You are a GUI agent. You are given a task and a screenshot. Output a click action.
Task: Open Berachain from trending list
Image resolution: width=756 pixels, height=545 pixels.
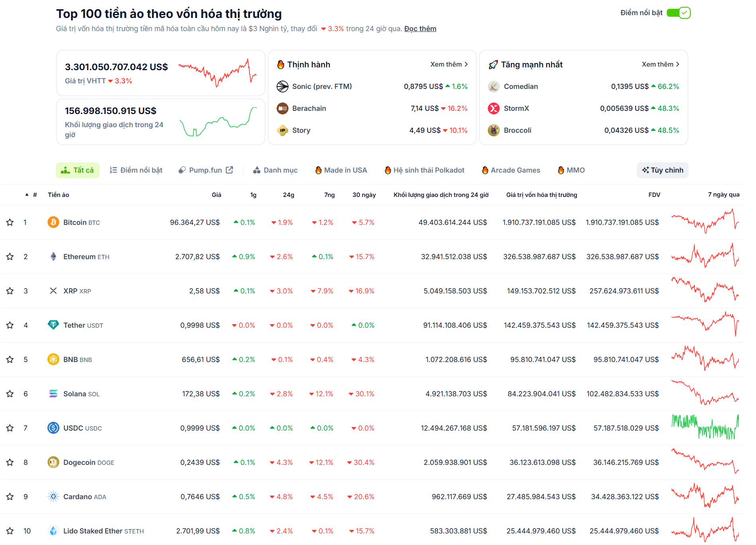coord(309,108)
